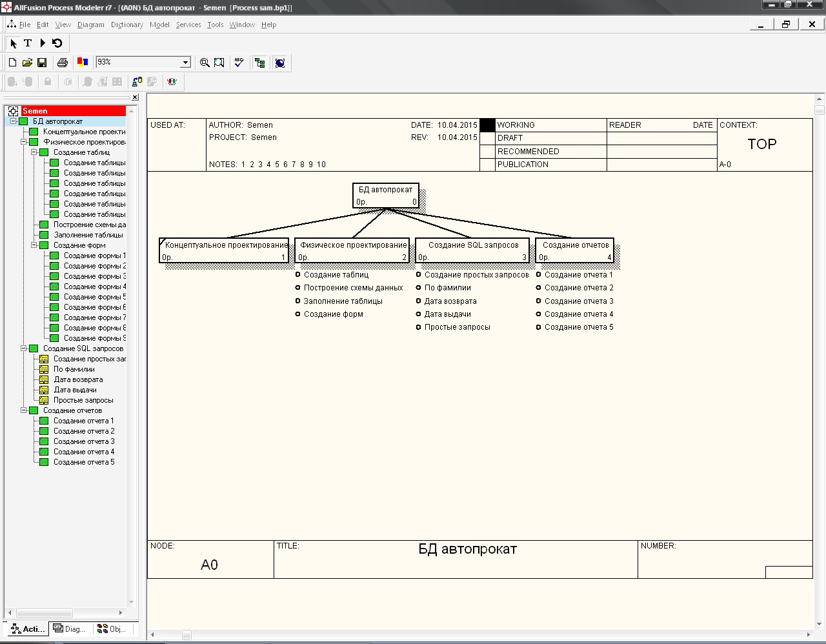Click the Model Mart globe icon
The width and height of the screenshot is (826, 644).
(x=280, y=63)
